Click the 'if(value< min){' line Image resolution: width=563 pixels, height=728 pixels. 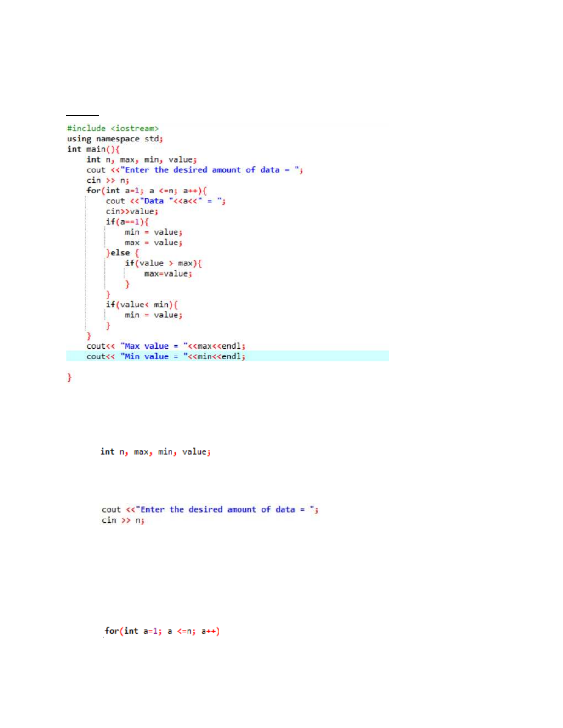[x=142, y=305]
